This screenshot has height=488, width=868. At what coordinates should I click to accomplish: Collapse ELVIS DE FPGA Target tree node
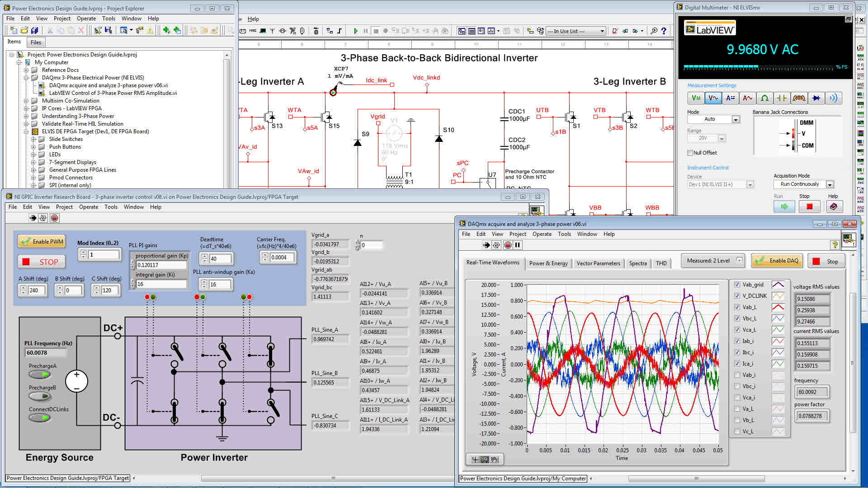pyautogui.click(x=26, y=131)
